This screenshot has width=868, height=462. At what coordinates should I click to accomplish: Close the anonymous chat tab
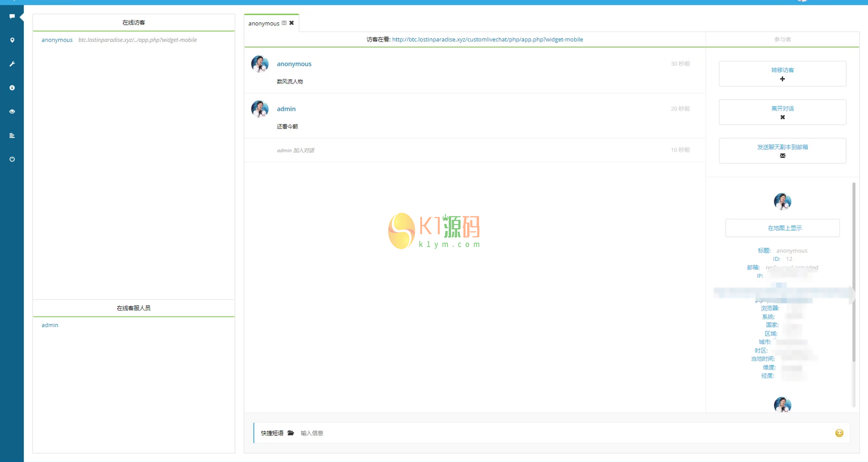[x=292, y=23]
